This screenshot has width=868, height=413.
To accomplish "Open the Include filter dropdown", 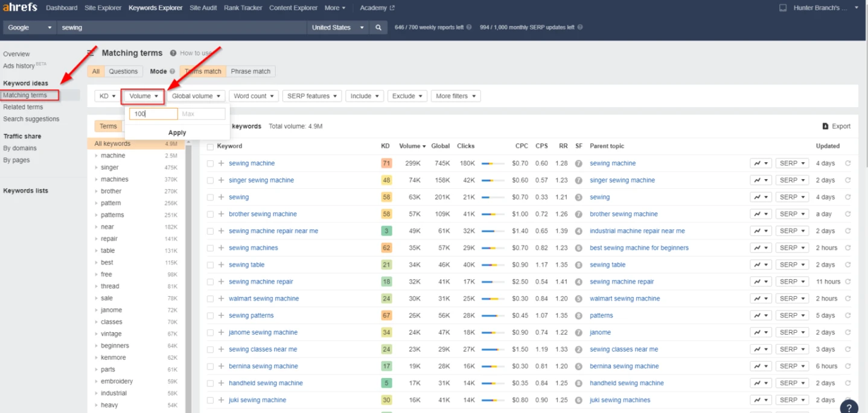I will tap(365, 96).
